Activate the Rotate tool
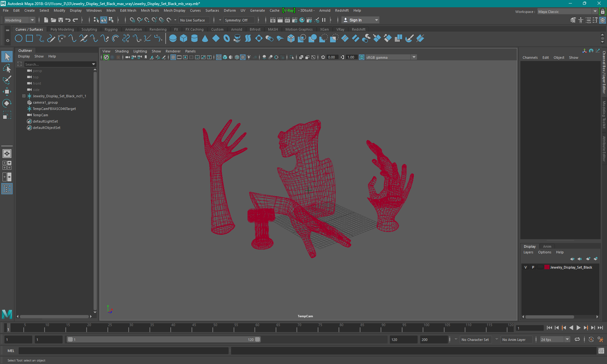The image size is (607, 364). click(7, 103)
